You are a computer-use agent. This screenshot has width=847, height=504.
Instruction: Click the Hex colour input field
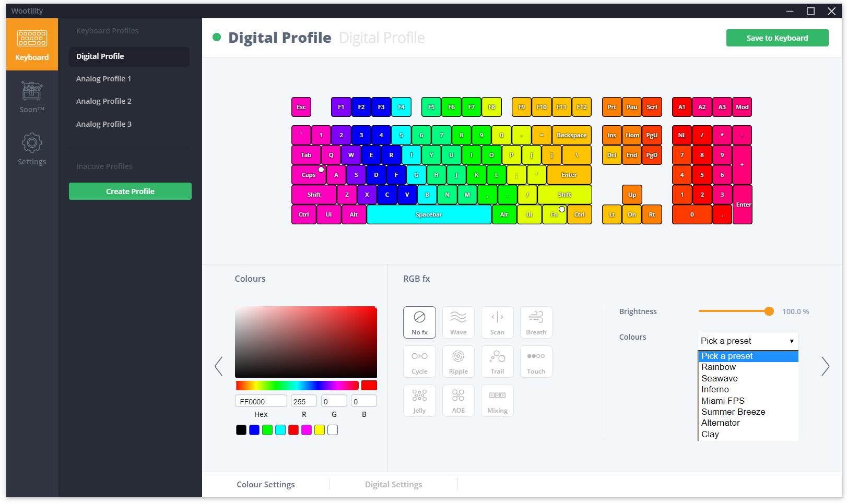click(261, 401)
